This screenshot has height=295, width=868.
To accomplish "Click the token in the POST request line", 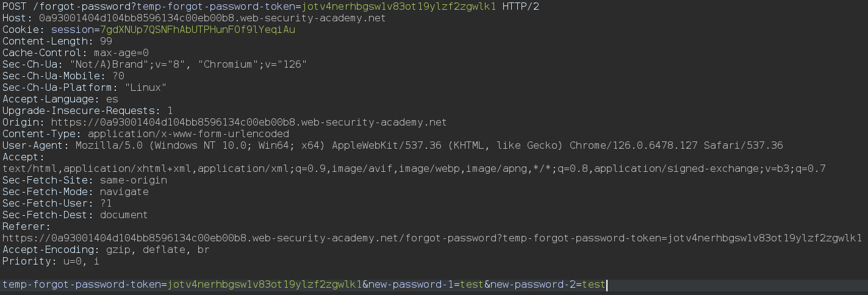I will (x=401, y=7).
